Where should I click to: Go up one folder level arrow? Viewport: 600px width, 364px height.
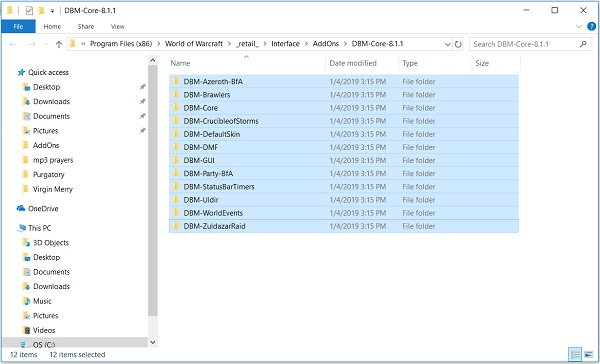click(59, 44)
